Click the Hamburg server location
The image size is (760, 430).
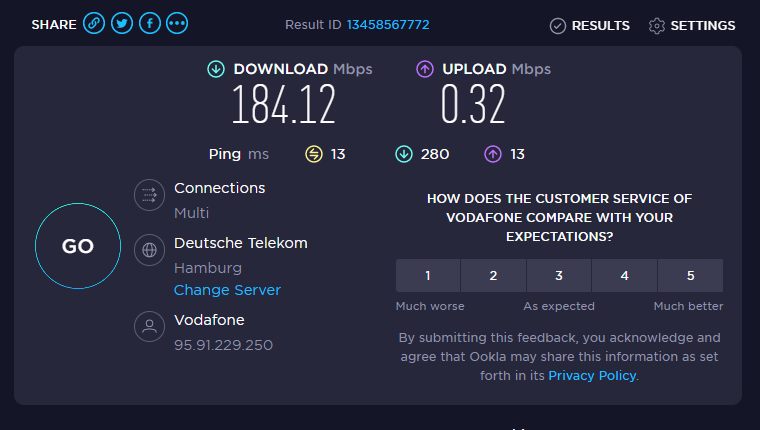pos(208,268)
